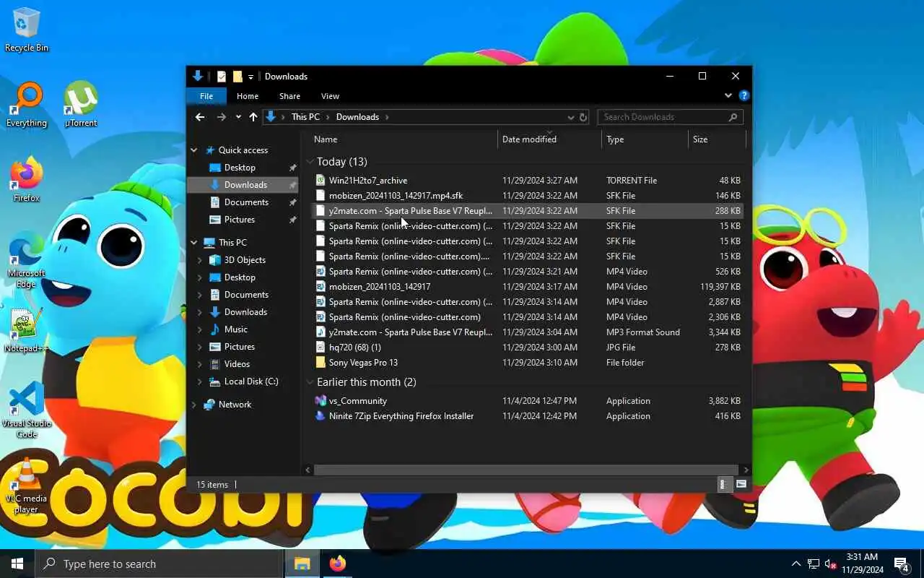This screenshot has height=578, width=924.
Task: Open Recent locations dropdown arrow
Action: [x=238, y=117]
